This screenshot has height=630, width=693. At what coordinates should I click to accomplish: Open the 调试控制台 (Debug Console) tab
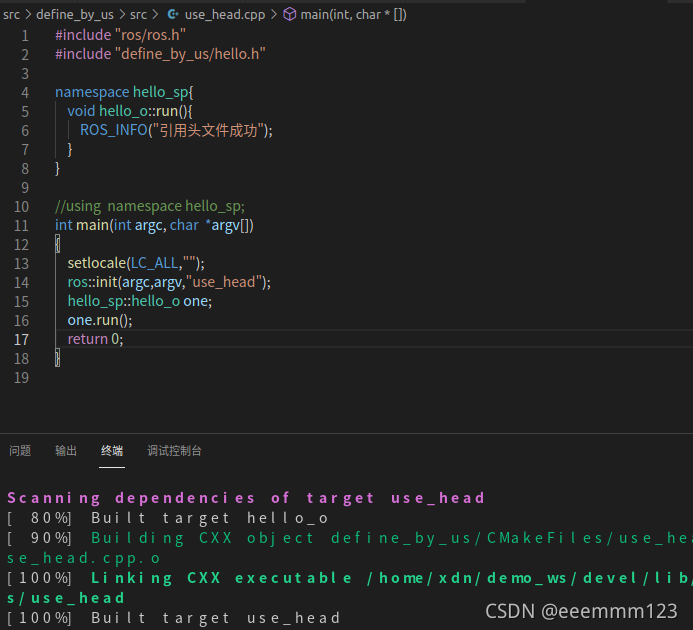175,451
